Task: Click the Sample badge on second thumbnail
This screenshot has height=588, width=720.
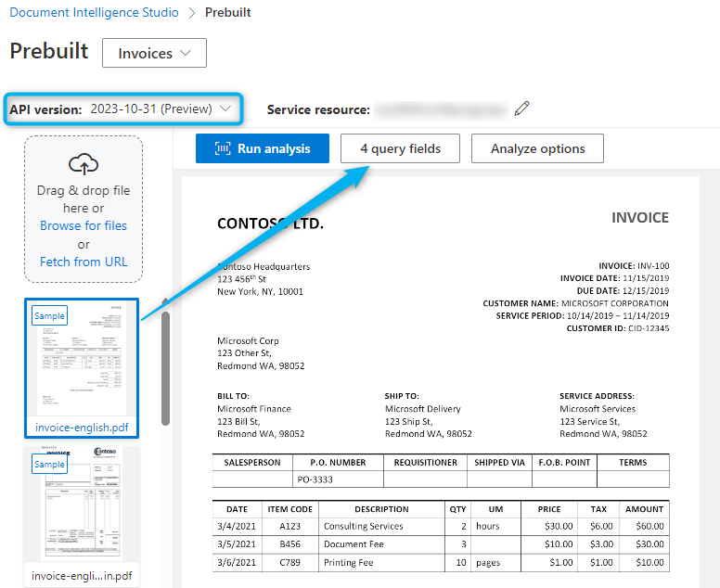Action: [49, 464]
